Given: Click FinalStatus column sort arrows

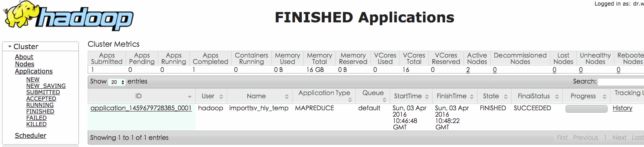Looking at the screenshot, I should coord(557,97).
